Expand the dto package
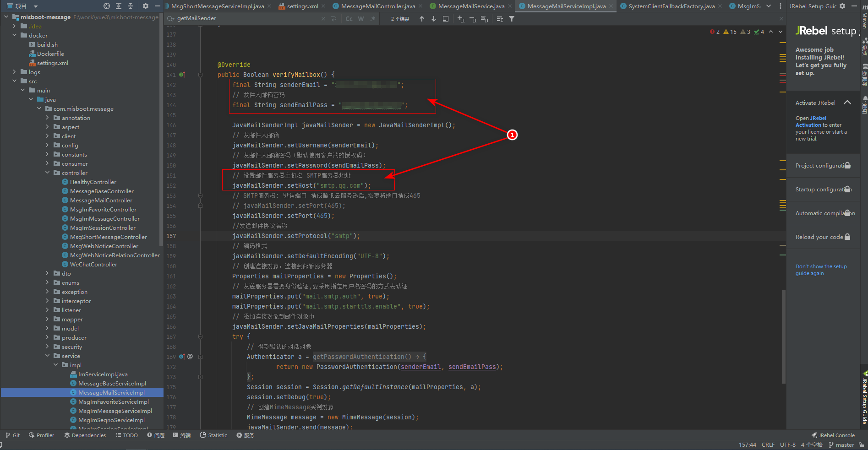Viewport: 868px width, 450px height. [x=47, y=273]
